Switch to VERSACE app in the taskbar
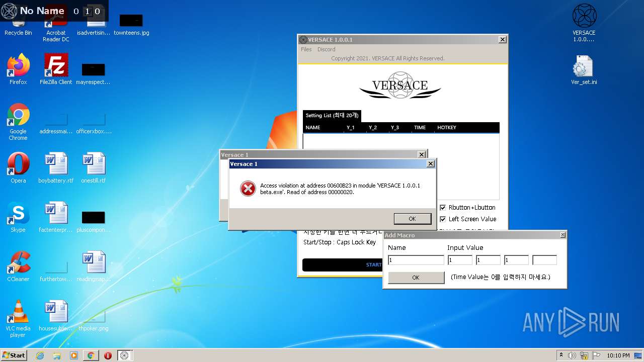 125,355
